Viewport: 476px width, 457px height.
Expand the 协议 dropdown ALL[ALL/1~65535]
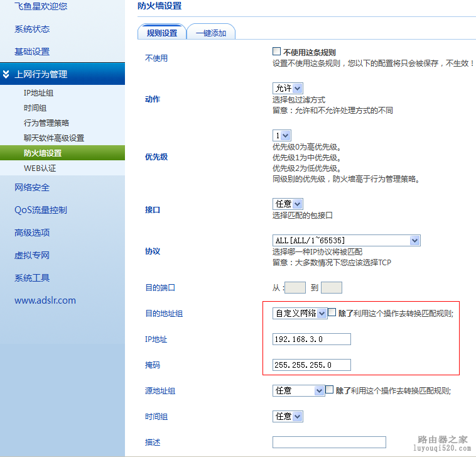[347, 240]
